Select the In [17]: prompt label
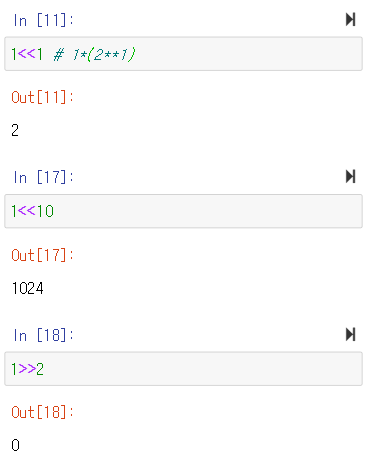This screenshot has width=380, height=457. [43, 178]
